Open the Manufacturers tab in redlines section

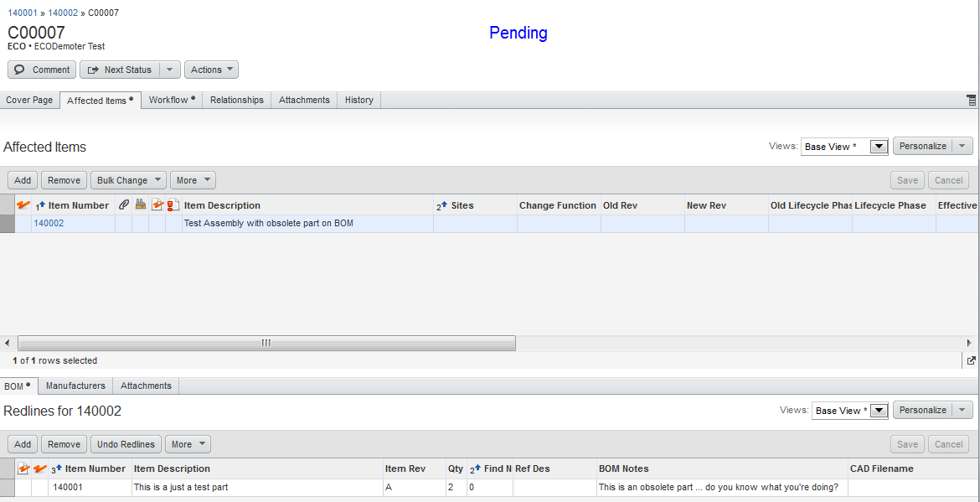coord(75,386)
